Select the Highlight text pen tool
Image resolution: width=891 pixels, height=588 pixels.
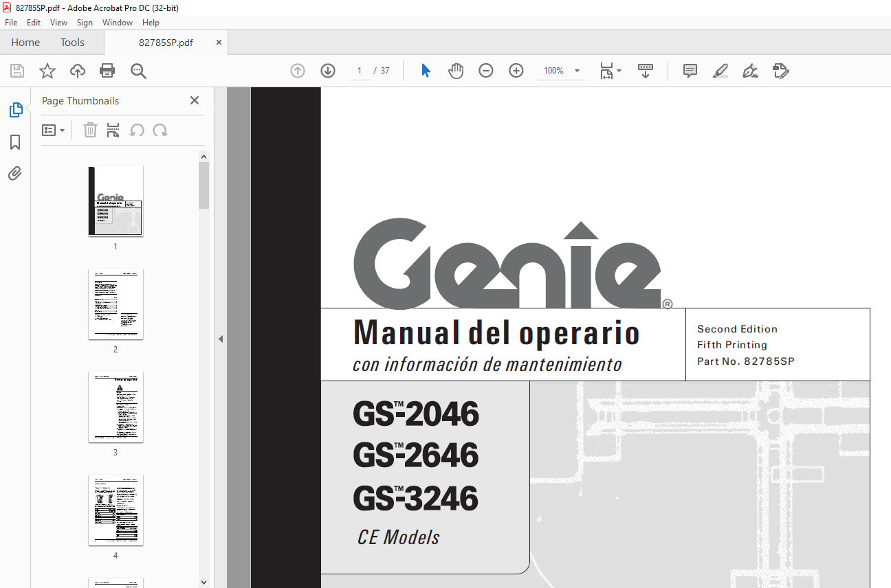coord(720,71)
